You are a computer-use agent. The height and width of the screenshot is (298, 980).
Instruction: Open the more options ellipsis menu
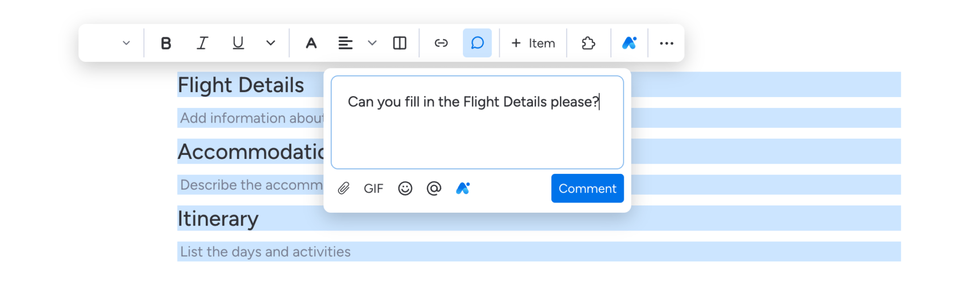[x=666, y=43]
